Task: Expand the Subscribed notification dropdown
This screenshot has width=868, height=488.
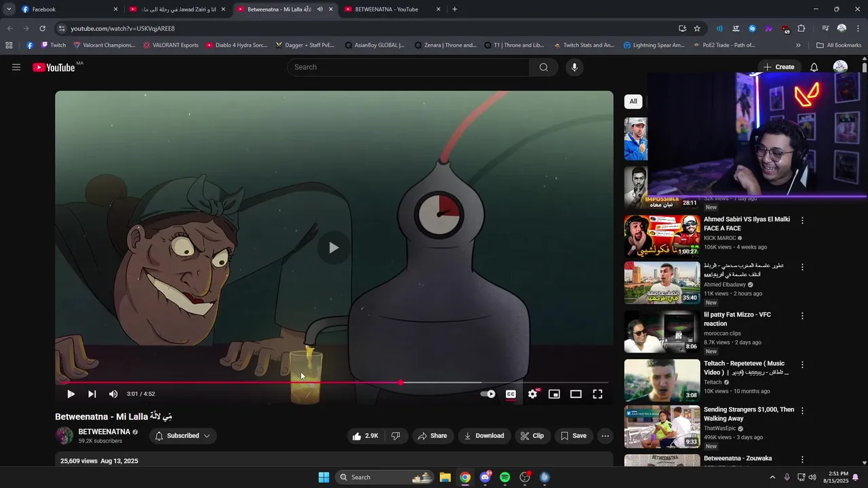Action: point(182,436)
